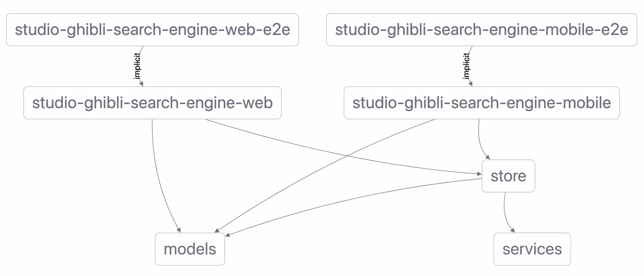Select the studio-ghibli-search-engine-web-e2e node
This screenshot has height=276, width=644.
152,30
